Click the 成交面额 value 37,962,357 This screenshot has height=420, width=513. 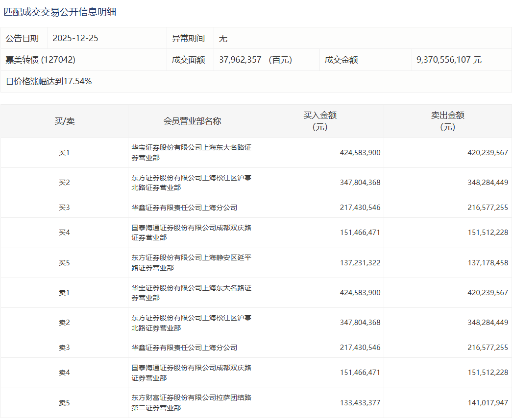coord(240,60)
